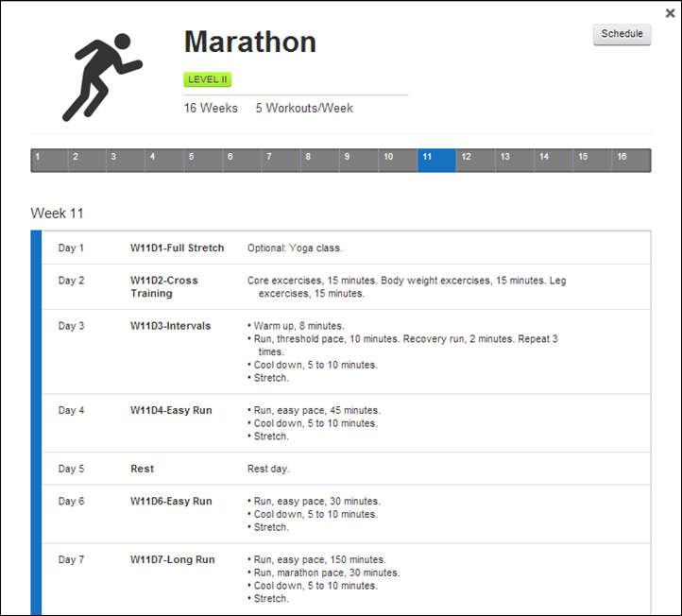The height and width of the screenshot is (616, 682).
Task: Click the 'Day 7' label
Action: click(x=72, y=559)
